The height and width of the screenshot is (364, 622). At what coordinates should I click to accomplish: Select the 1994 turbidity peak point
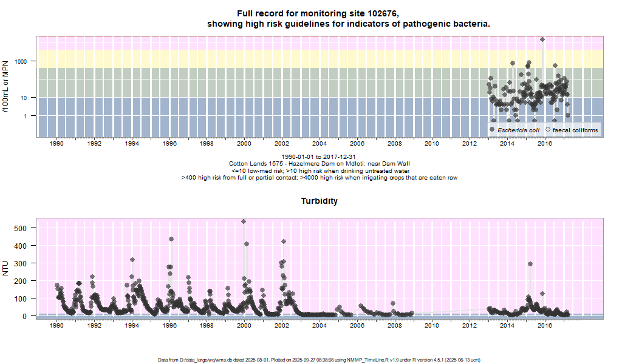[132, 260]
